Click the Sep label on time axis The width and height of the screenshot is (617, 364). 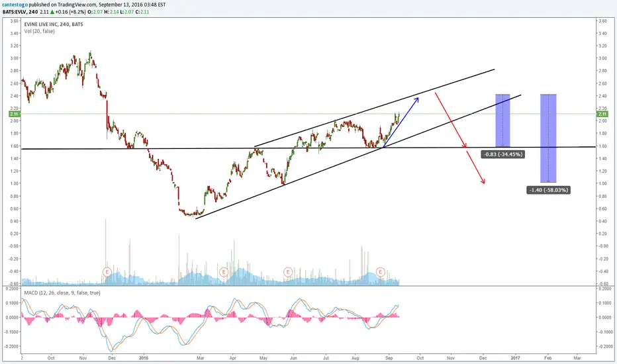[389, 358]
